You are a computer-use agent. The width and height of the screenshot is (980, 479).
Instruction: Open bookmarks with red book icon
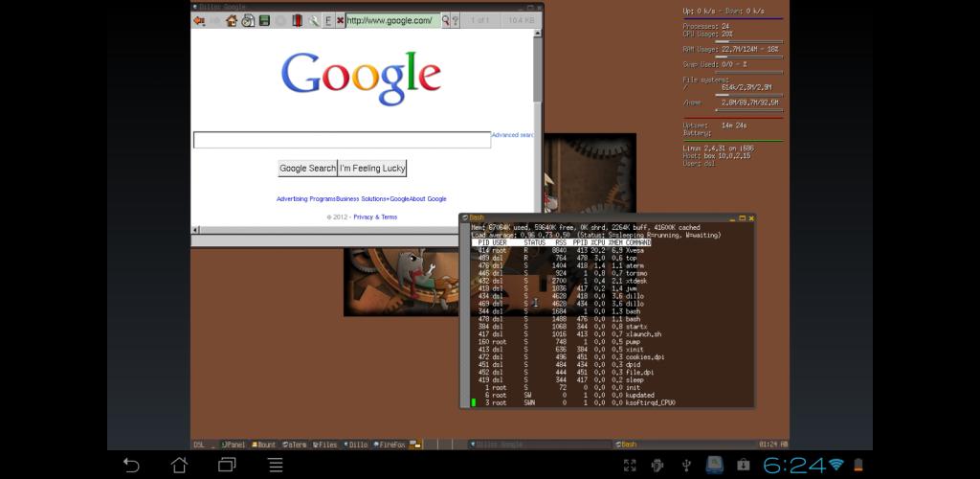click(x=297, y=20)
